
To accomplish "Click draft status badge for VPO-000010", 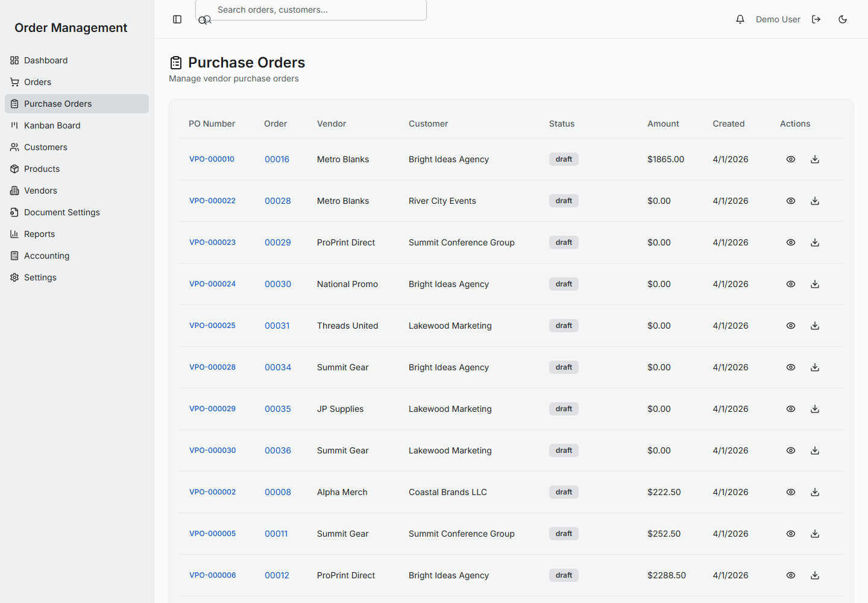I will (564, 159).
